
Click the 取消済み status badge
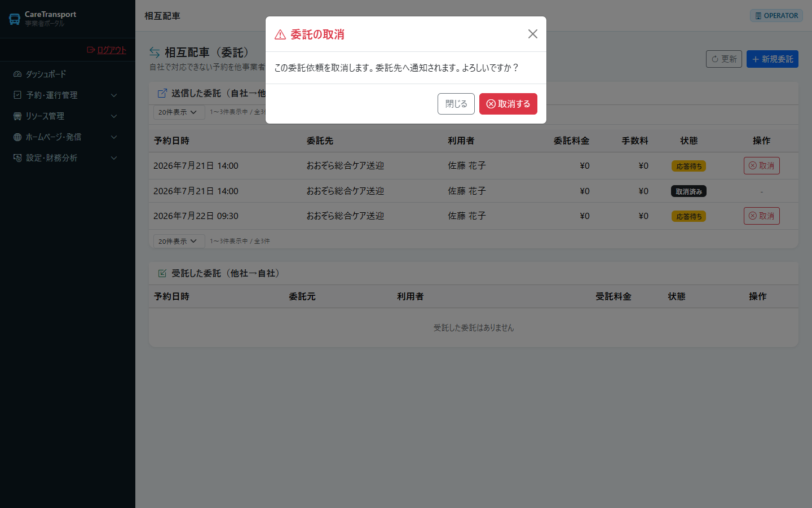click(689, 191)
